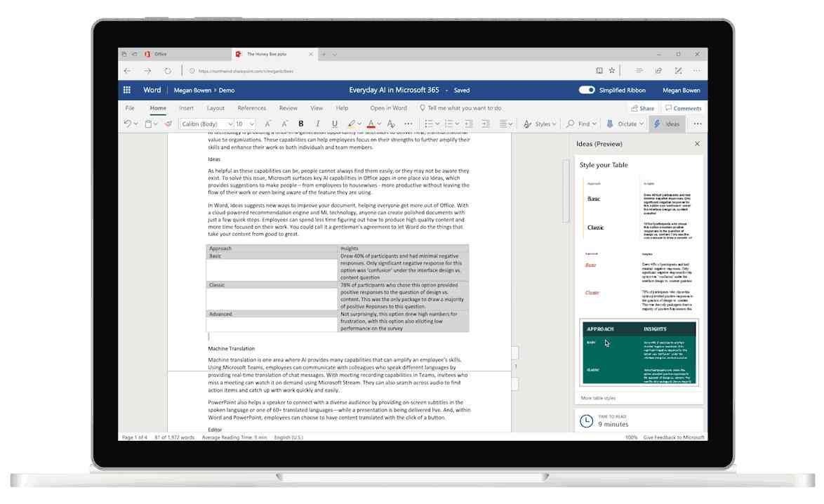Open the Help tab
This screenshot has width=824, height=504.
342,107
